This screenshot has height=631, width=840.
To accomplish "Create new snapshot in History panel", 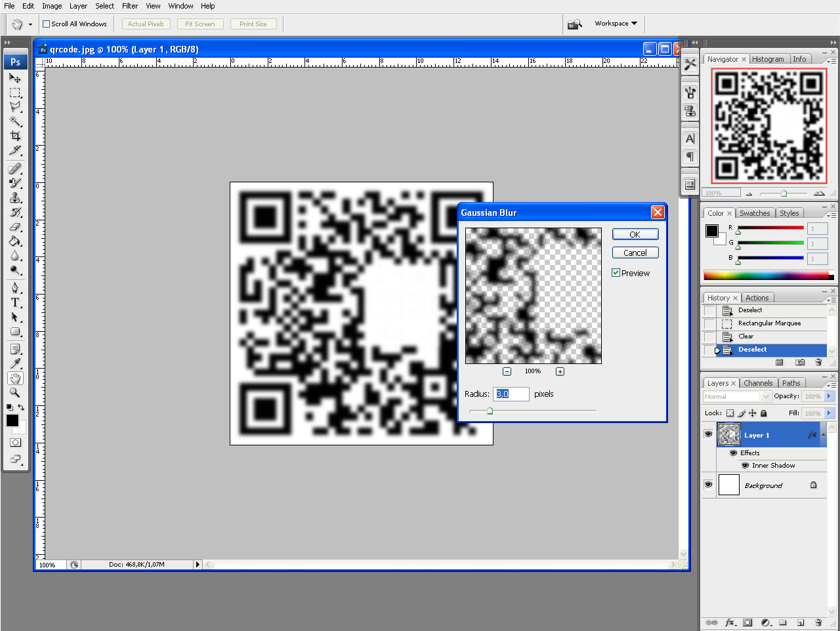I will coord(800,362).
